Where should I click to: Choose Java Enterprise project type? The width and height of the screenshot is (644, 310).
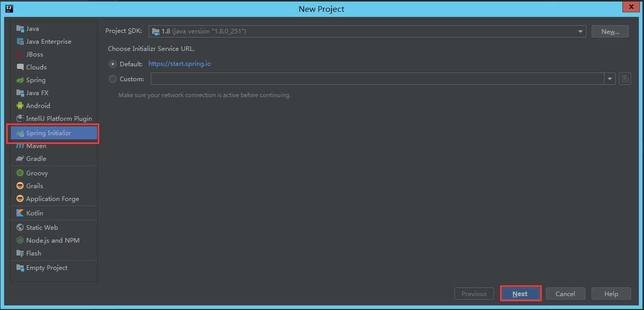click(54, 42)
